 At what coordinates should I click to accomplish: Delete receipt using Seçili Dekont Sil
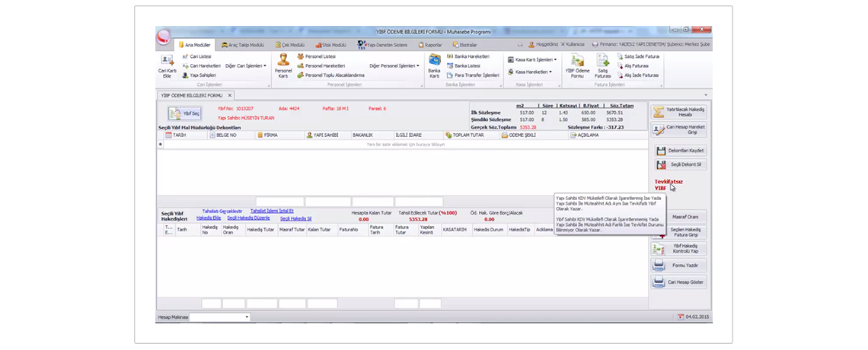679,164
